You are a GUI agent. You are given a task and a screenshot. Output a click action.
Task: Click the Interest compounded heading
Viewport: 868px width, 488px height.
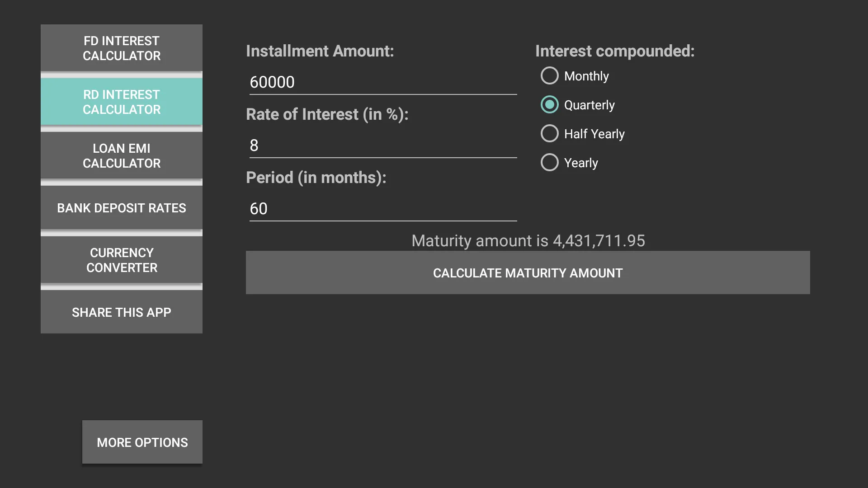point(615,51)
